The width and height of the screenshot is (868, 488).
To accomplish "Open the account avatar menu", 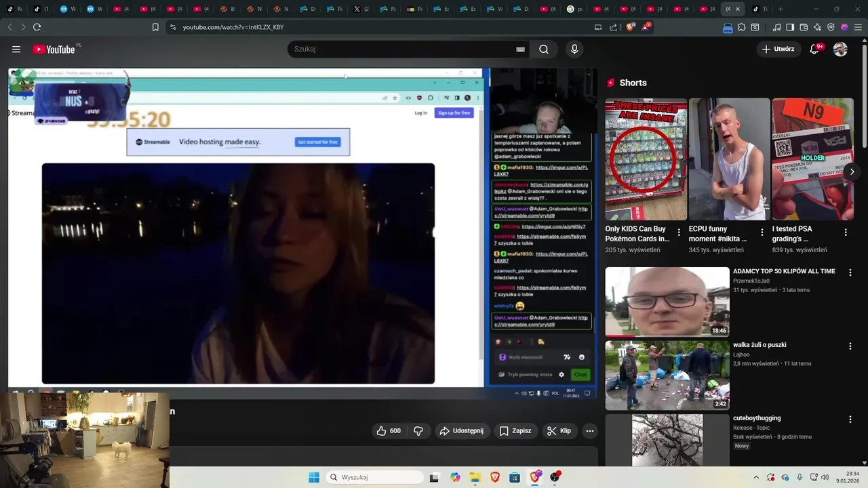I will point(840,49).
